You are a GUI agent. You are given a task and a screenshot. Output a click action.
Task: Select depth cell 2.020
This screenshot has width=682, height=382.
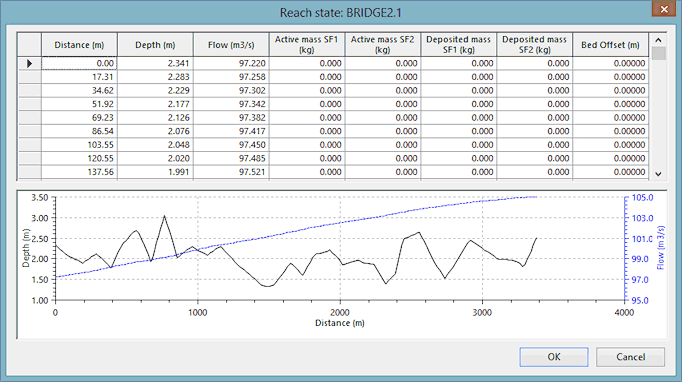pos(155,158)
